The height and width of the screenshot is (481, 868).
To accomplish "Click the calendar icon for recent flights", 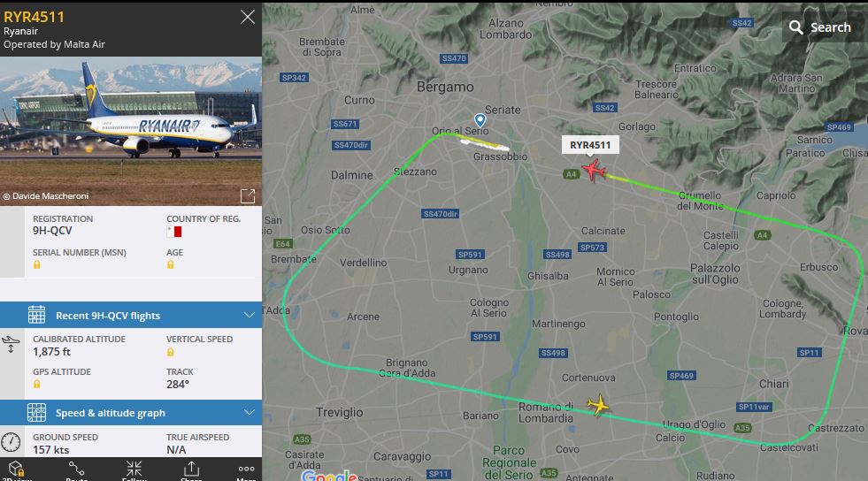I will (36, 315).
